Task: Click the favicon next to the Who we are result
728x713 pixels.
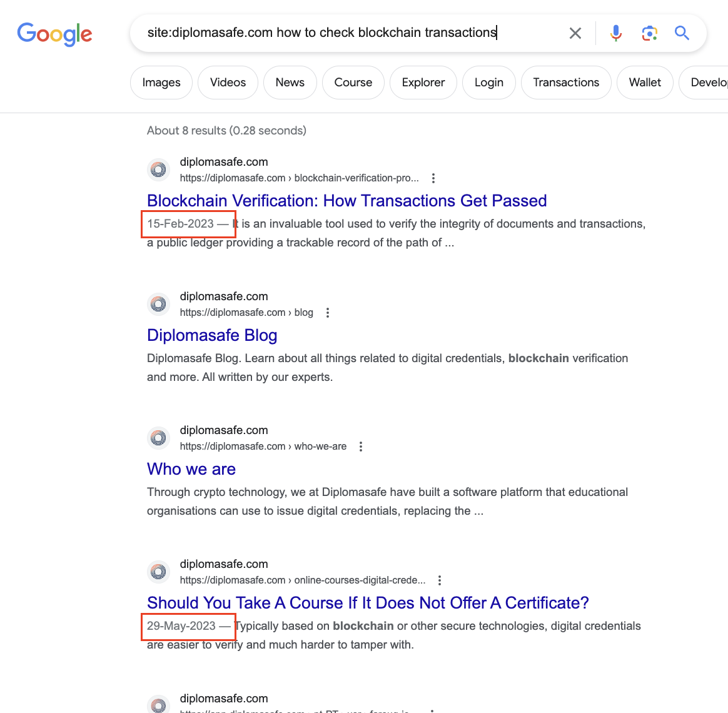Action: [x=158, y=438]
